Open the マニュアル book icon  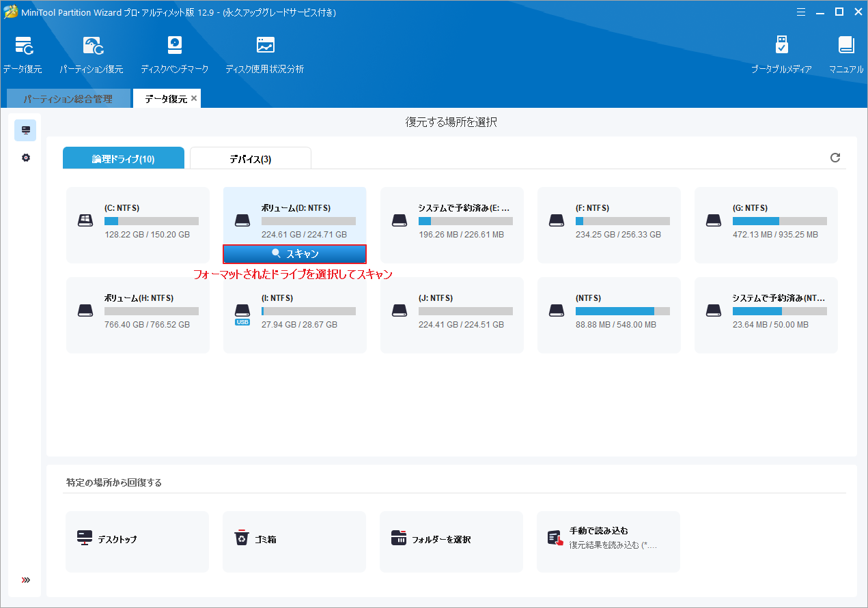tap(846, 46)
